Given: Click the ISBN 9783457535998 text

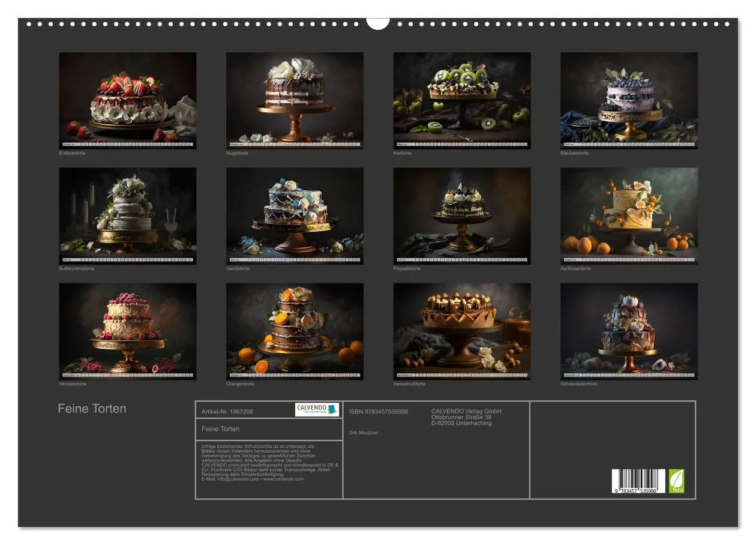Looking at the screenshot, I should [379, 412].
